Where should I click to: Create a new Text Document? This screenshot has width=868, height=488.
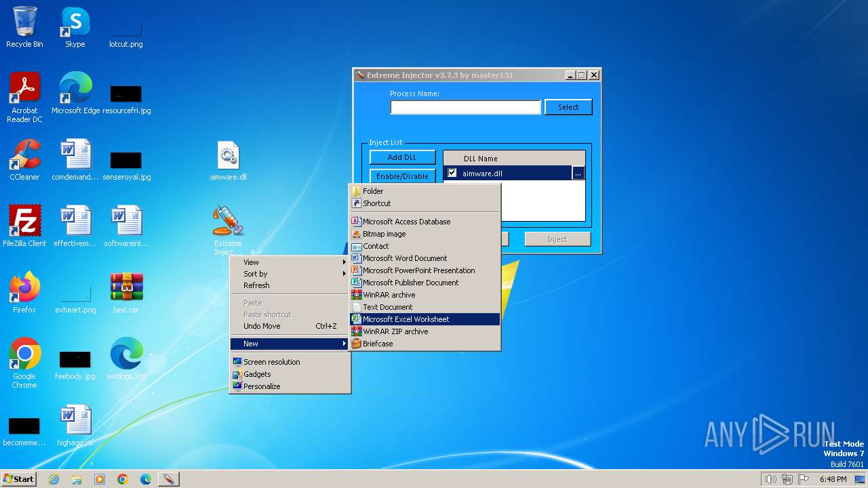tap(425, 307)
